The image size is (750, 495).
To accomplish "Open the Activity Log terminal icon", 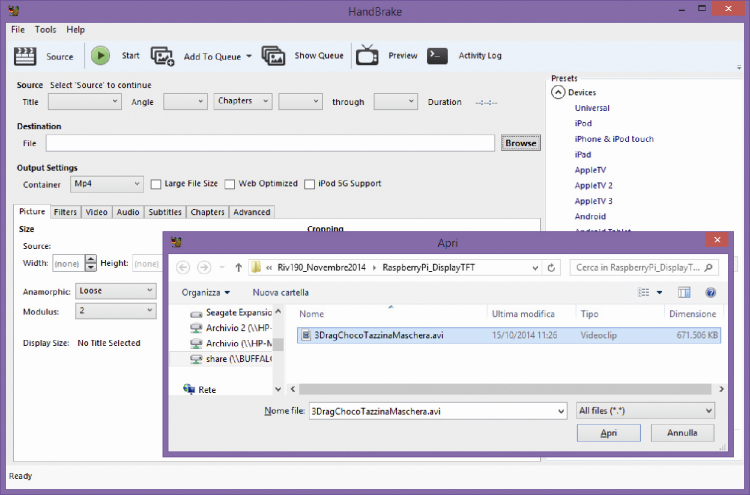I will pos(437,55).
